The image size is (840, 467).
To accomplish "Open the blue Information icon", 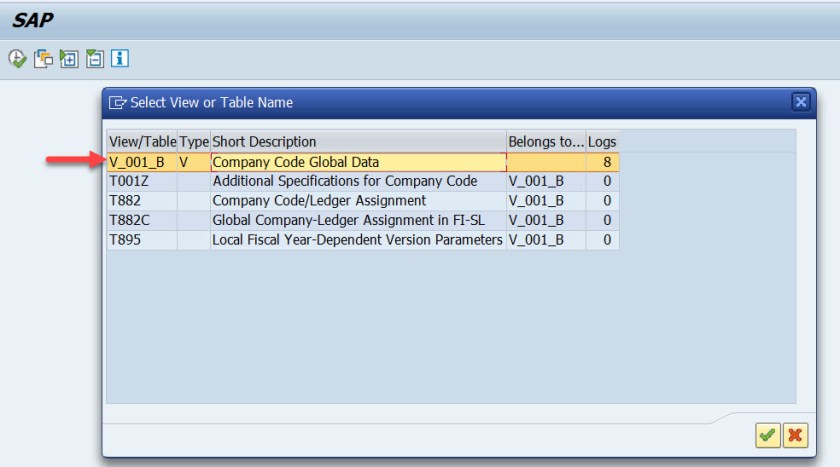I will pyautogui.click(x=120, y=59).
